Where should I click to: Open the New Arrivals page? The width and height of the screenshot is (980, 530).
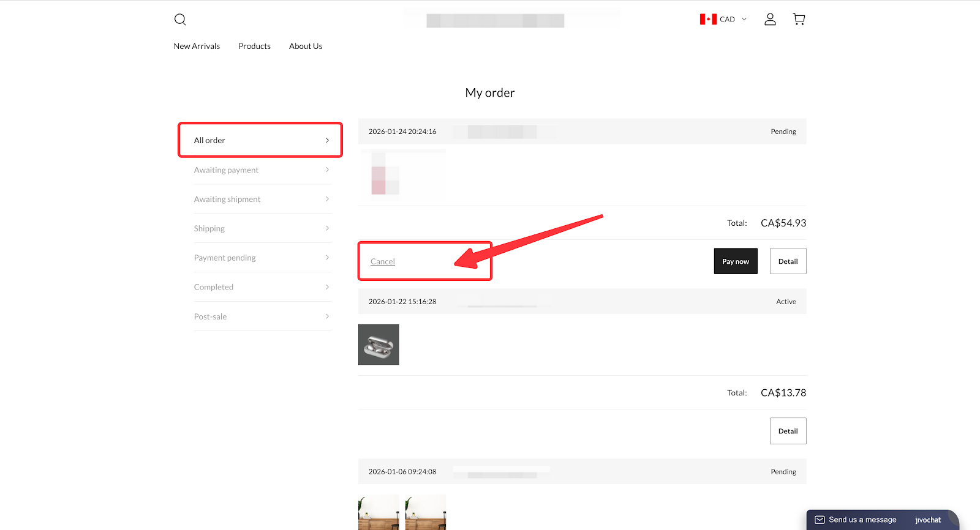[197, 47]
